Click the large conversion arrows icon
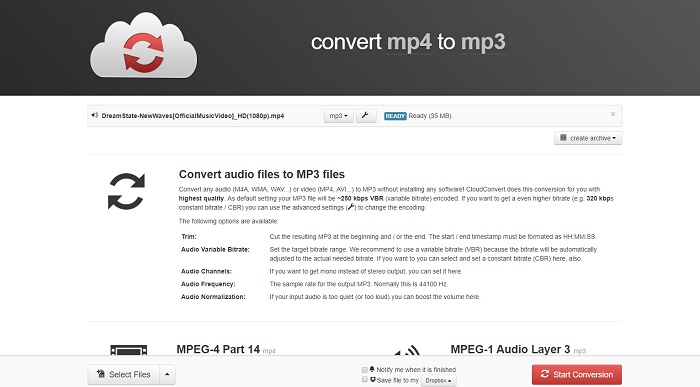Screen dimensions: 700x387 (x=126, y=191)
